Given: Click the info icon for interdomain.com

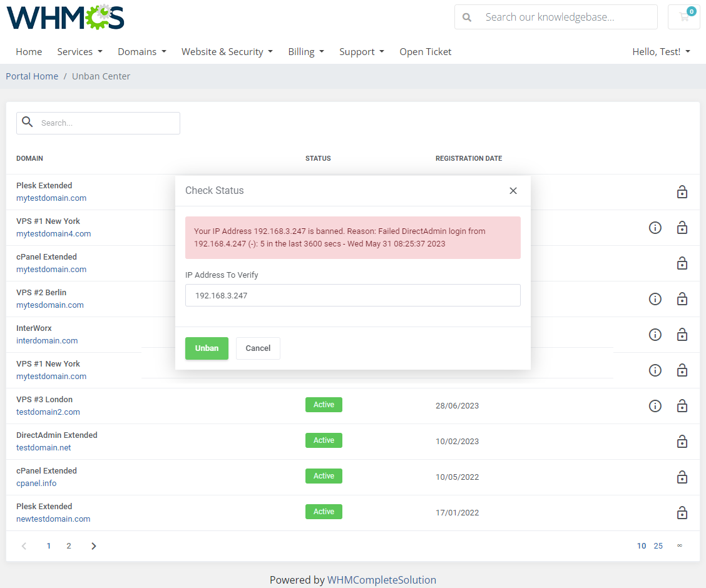Looking at the screenshot, I should (x=655, y=335).
